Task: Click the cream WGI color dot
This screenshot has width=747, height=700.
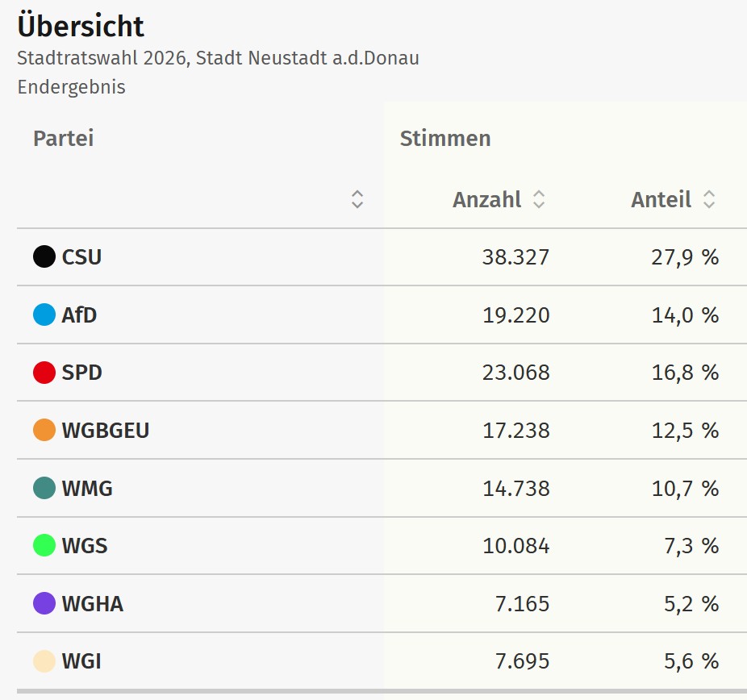Action: 44,661
